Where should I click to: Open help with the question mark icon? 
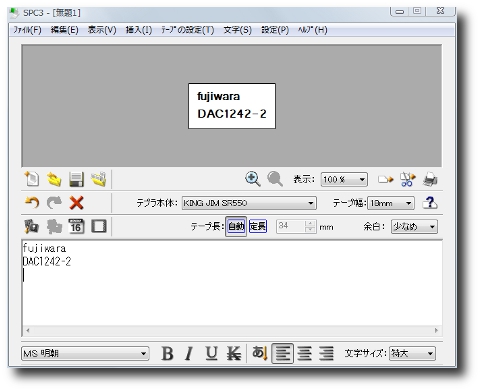[430, 203]
